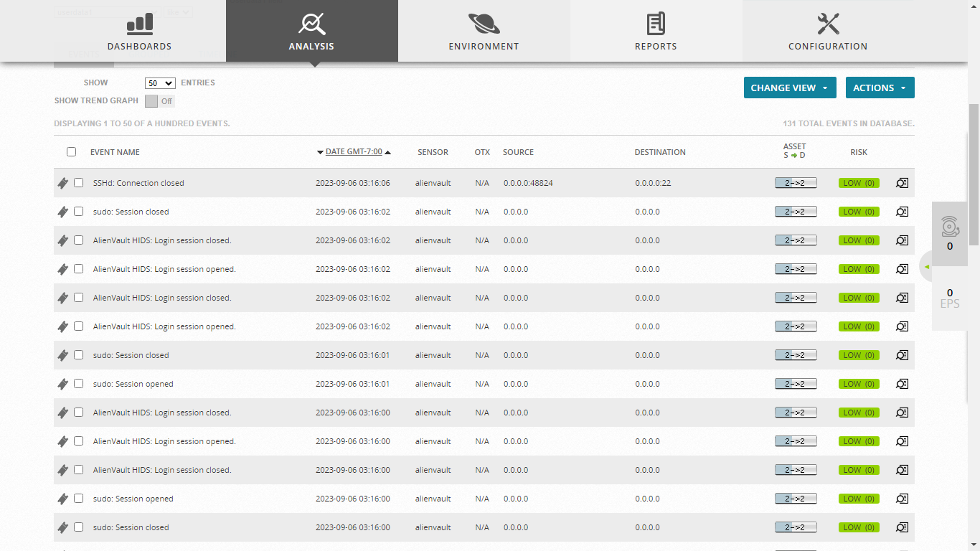Click ticket icon beside first sudo Session closed
Image resolution: width=980 pixels, height=551 pixels.
pyautogui.click(x=63, y=212)
